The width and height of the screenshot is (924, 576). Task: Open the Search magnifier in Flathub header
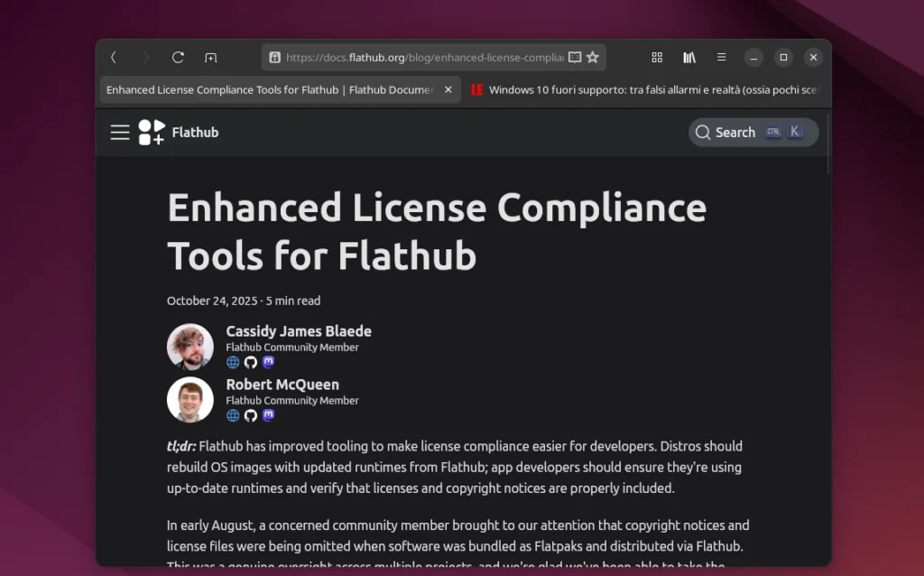[x=702, y=132]
